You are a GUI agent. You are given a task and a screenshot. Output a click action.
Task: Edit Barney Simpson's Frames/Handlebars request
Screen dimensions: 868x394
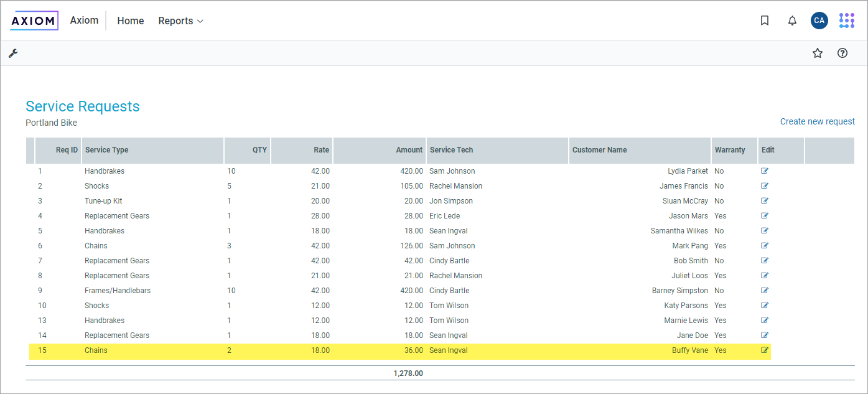pyautogui.click(x=765, y=291)
